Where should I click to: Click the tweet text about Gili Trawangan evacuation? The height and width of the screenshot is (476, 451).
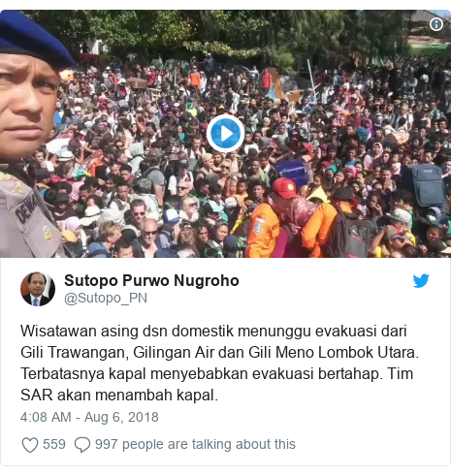tap(220, 363)
